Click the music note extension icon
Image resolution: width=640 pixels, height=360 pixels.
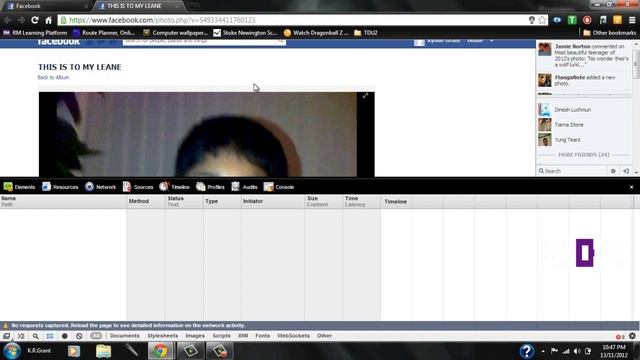[602, 20]
